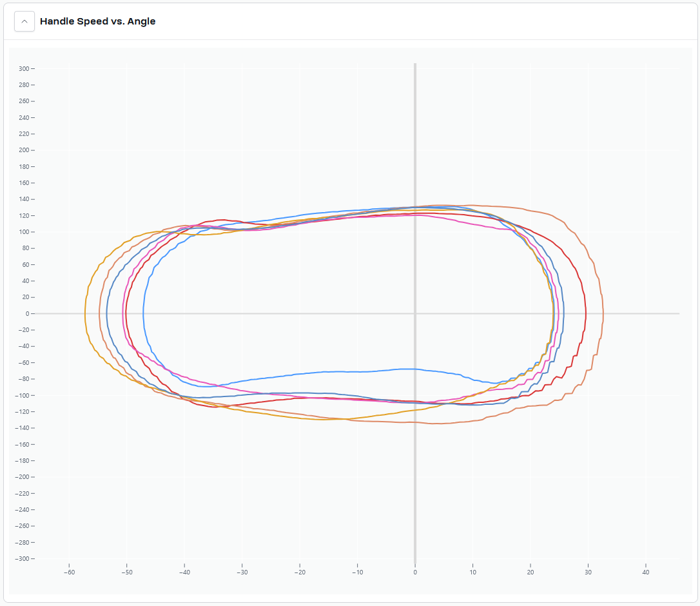Collapse the Handle Speed vs. Angle panel

coord(24,21)
